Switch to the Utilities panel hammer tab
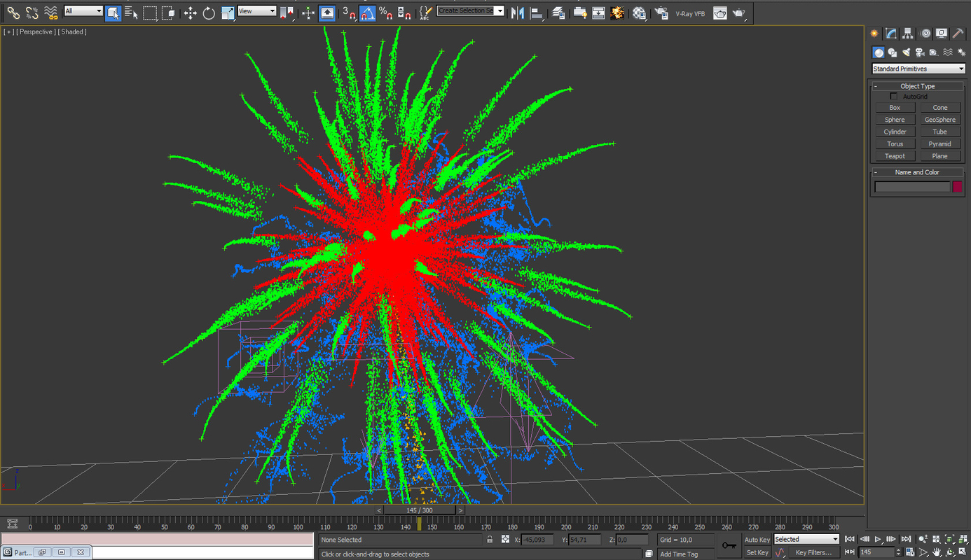 (958, 34)
